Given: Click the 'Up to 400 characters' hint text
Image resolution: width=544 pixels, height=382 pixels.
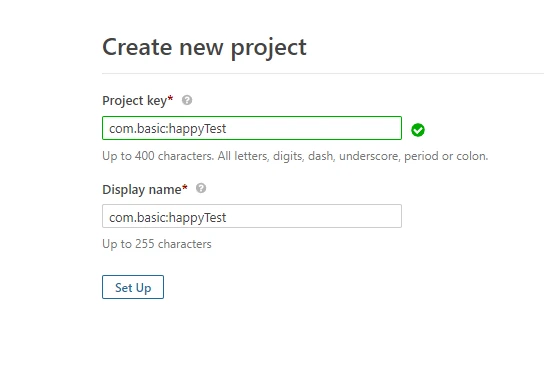Looking at the screenshot, I should 295,156.
